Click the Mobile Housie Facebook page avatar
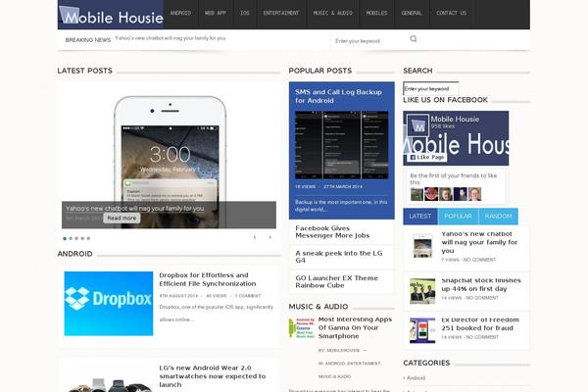Image resolution: width=588 pixels, height=392 pixels. pyautogui.click(x=417, y=124)
